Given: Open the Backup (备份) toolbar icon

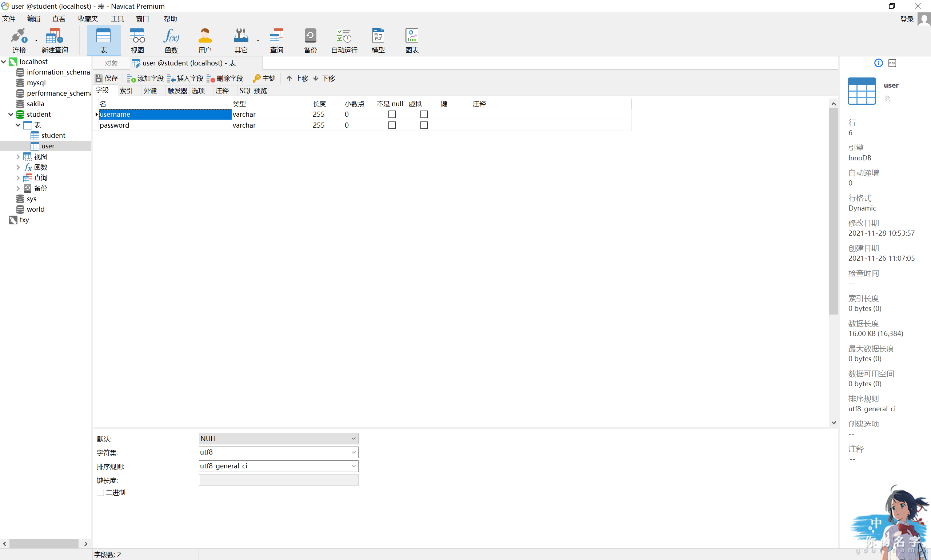Looking at the screenshot, I should [310, 40].
